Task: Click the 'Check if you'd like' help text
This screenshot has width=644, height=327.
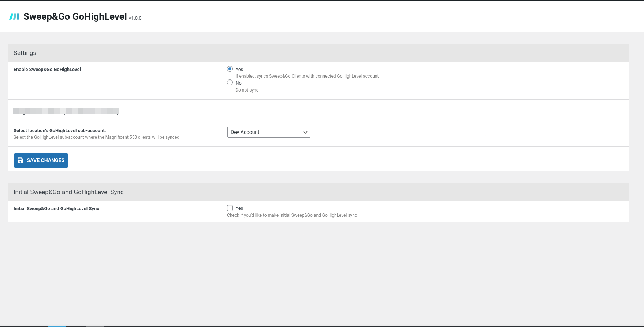Action: tap(292, 215)
